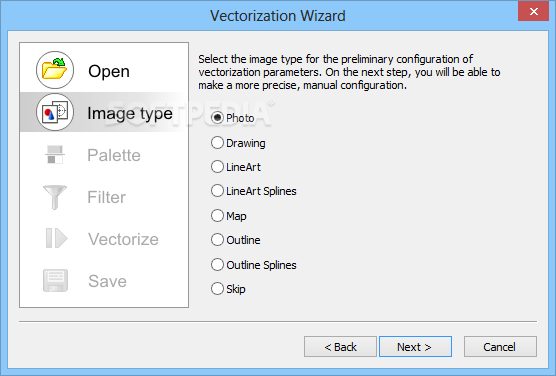Select the LineArt option
This screenshot has width=556, height=376.
(x=217, y=167)
